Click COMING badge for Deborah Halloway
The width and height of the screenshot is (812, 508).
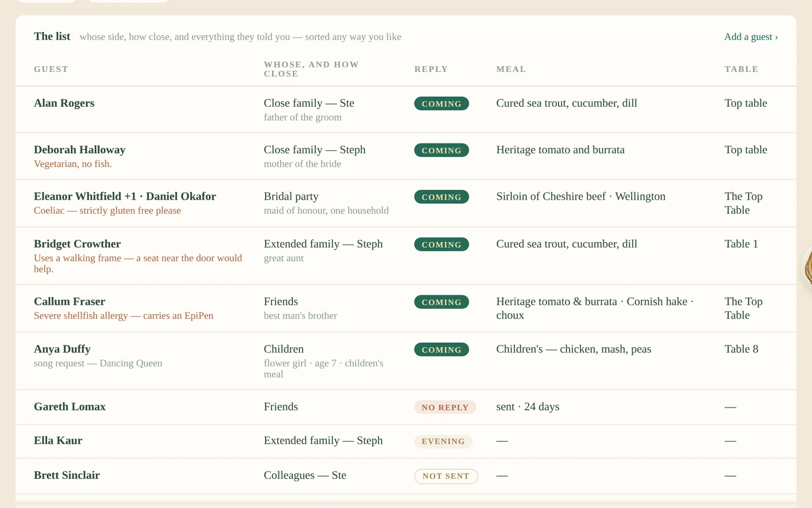pyautogui.click(x=441, y=150)
